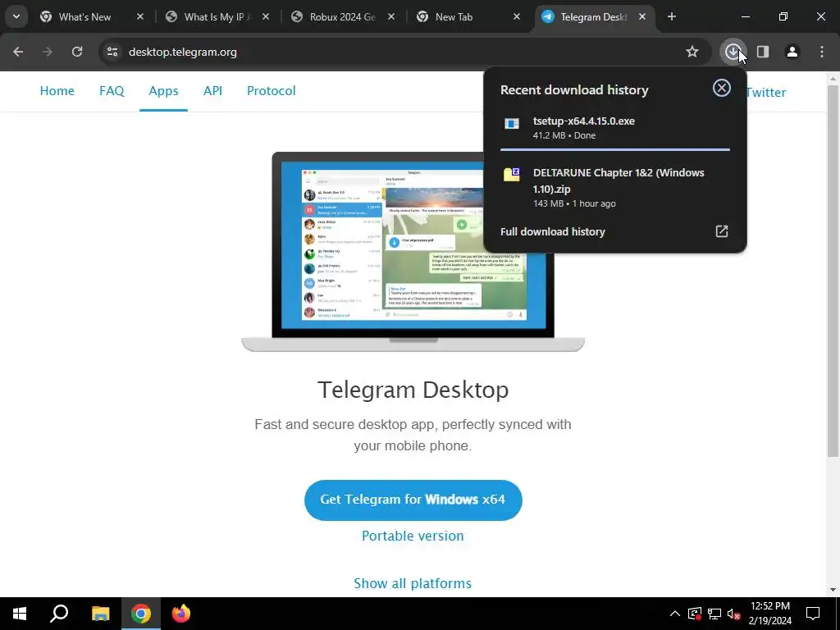Open the Chrome side panel

click(763, 52)
